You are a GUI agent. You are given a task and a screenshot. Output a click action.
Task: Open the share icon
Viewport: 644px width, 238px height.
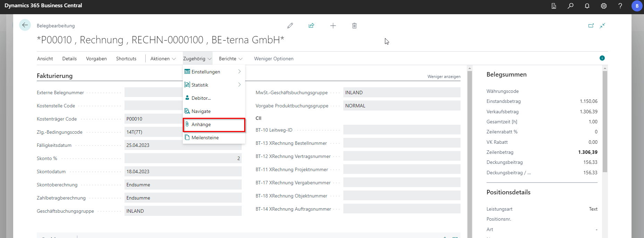[x=311, y=26]
